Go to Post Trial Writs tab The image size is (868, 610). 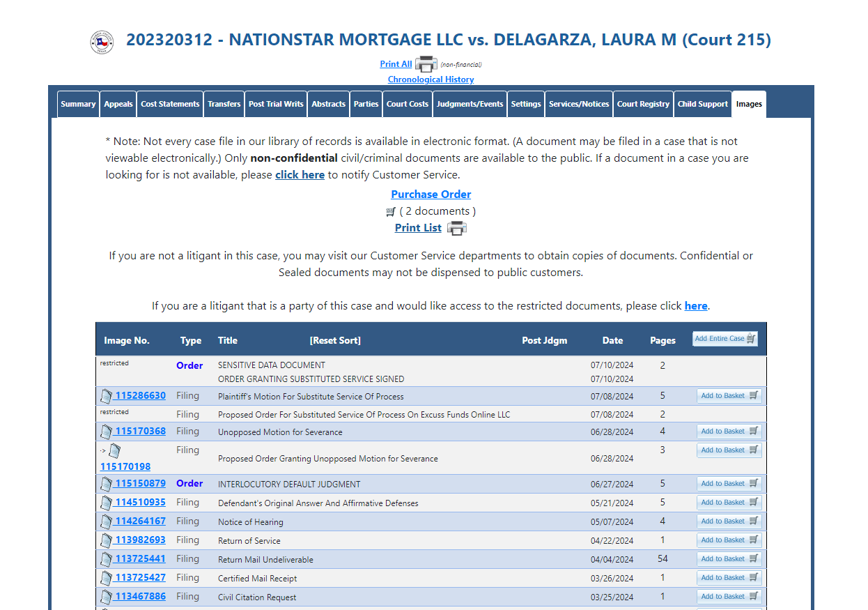[276, 104]
